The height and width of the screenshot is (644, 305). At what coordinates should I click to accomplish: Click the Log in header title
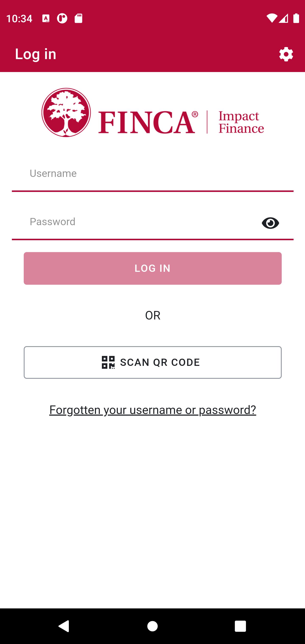(x=36, y=54)
